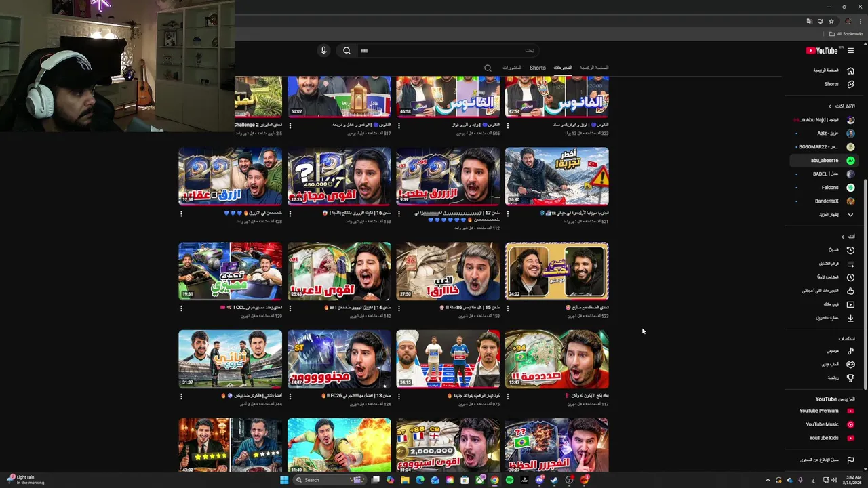This screenshot has width=868, height=488.
Task: Click the voice search microphone button
Action: tap(323, 51)
